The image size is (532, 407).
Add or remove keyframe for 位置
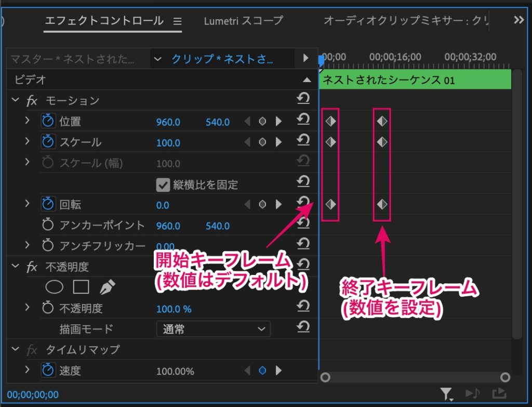(x=262, y=121)
